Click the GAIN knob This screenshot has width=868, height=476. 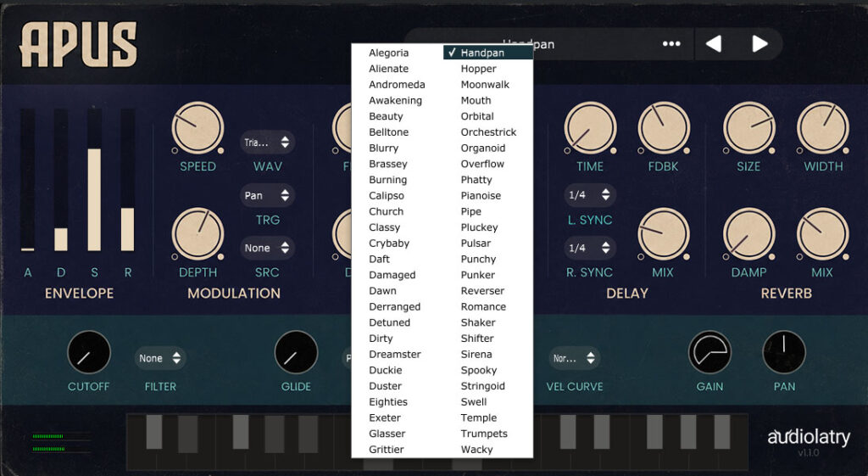pos(709,352)
